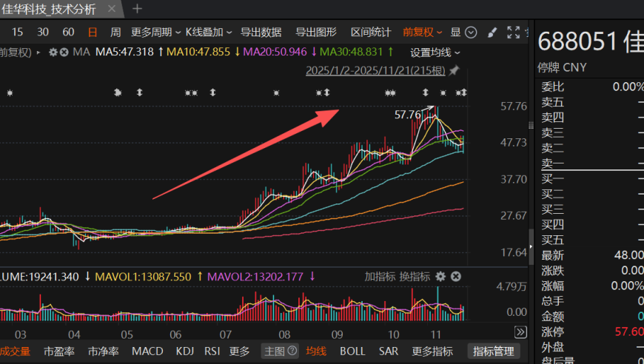The width and height of the screenshot is (644, 364).
Task: Click the double-arrow timeline scroll button
Action: [520, 332]
